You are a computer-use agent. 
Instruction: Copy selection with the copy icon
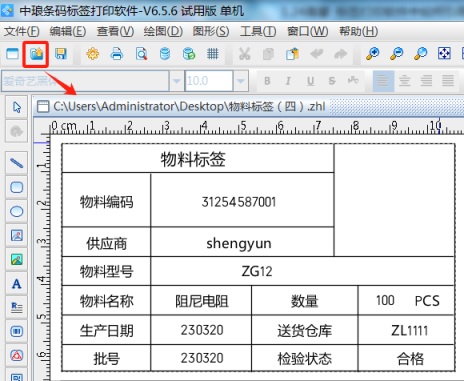click(268, 54)
